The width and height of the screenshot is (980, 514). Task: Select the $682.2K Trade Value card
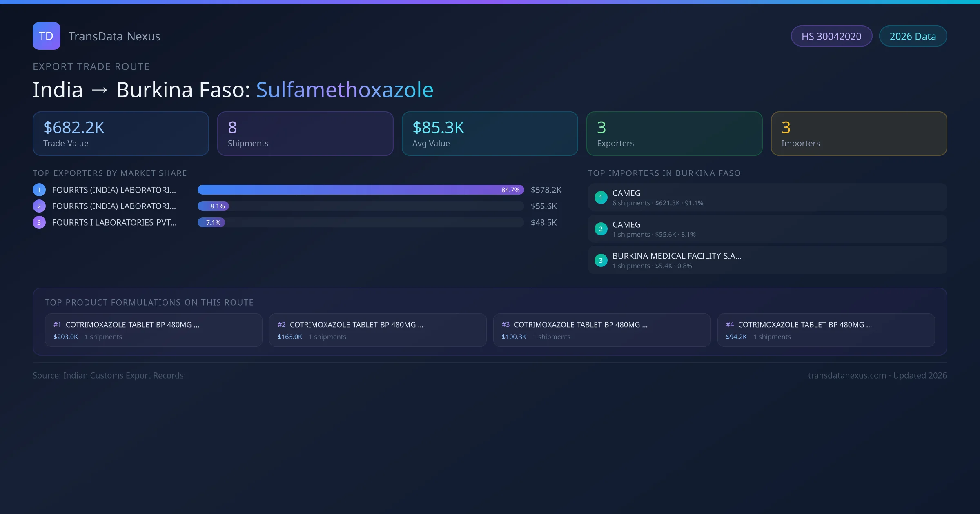pyautogui.click(x=120, y=133)
